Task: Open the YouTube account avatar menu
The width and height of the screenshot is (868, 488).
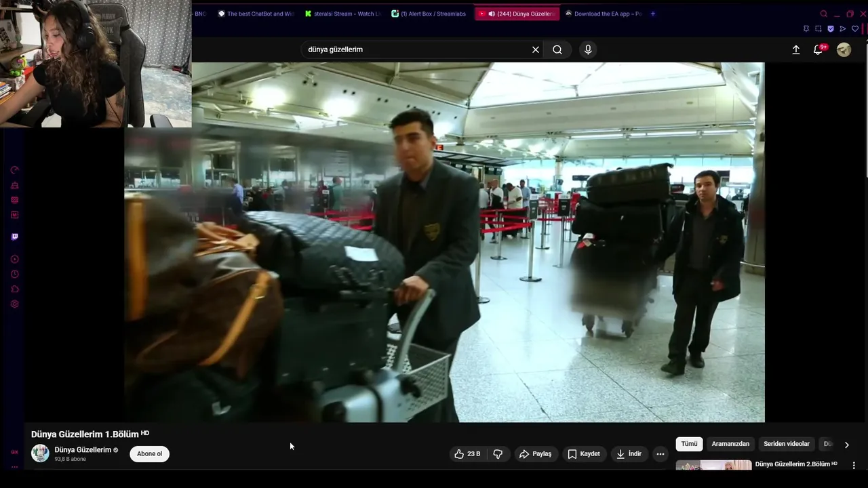Action: point(844,49)
